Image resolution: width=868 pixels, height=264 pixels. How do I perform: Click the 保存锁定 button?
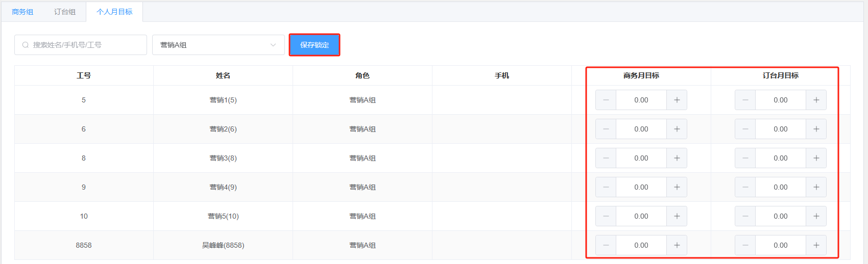315,45
